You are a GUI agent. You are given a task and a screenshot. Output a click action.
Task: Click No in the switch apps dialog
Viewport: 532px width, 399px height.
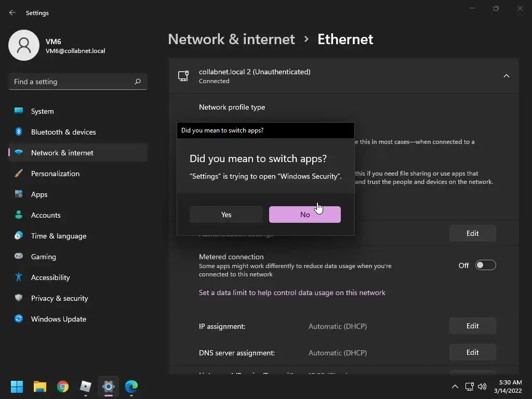point(305,215)
